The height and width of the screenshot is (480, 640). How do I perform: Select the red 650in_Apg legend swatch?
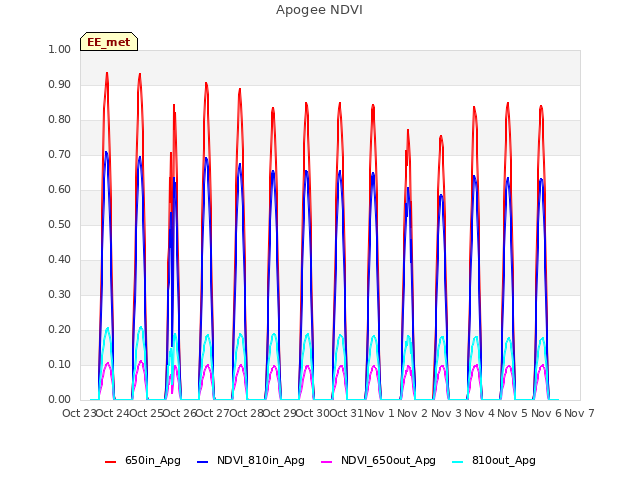coord(111,462)
